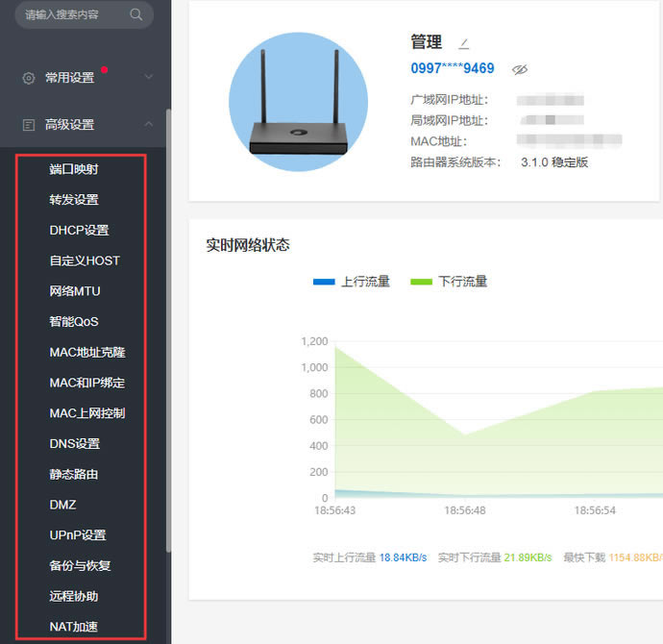Open the 端口映射 menu item
The height and width of the screenshot is (644, 663).
click(x=74, y=169)
